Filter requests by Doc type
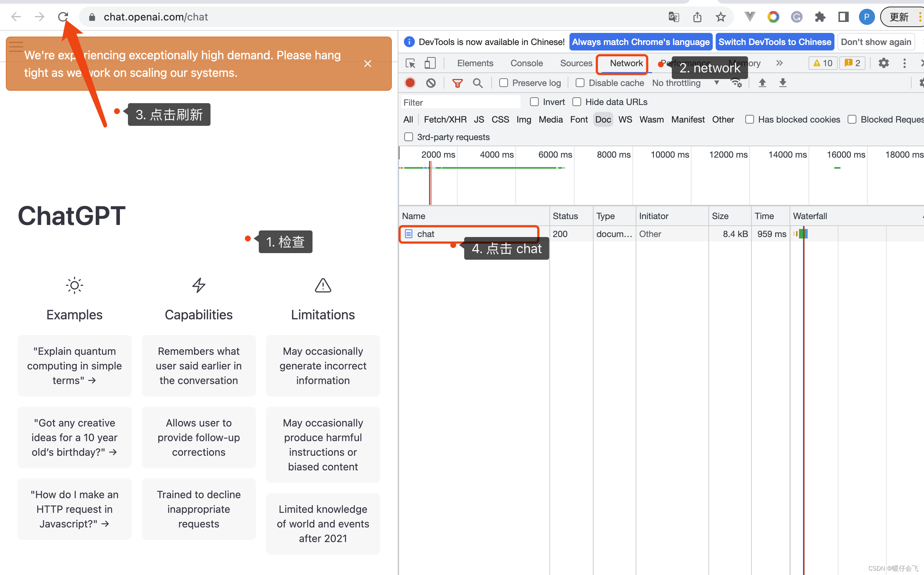This screenshot has width=924, height=575. [603, 119]
